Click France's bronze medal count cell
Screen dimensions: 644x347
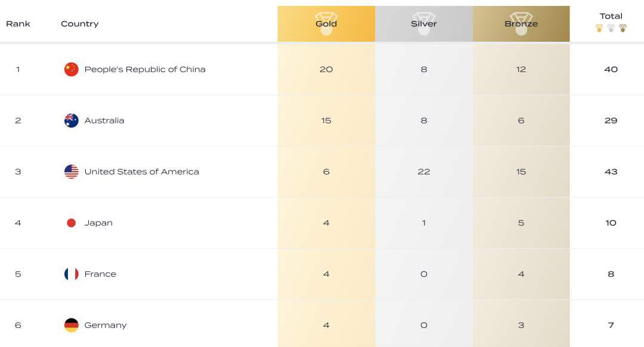click(521, 274)
